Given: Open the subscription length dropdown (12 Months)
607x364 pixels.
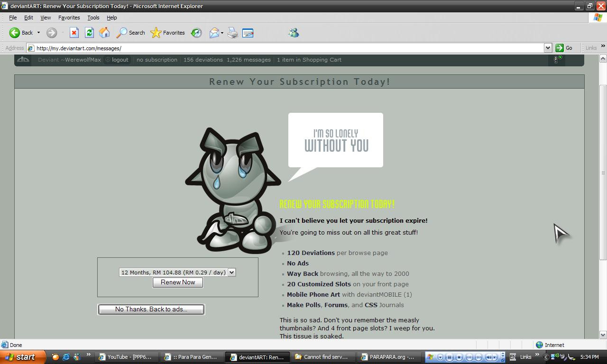Looking at the screenshot, I should 177,272.
